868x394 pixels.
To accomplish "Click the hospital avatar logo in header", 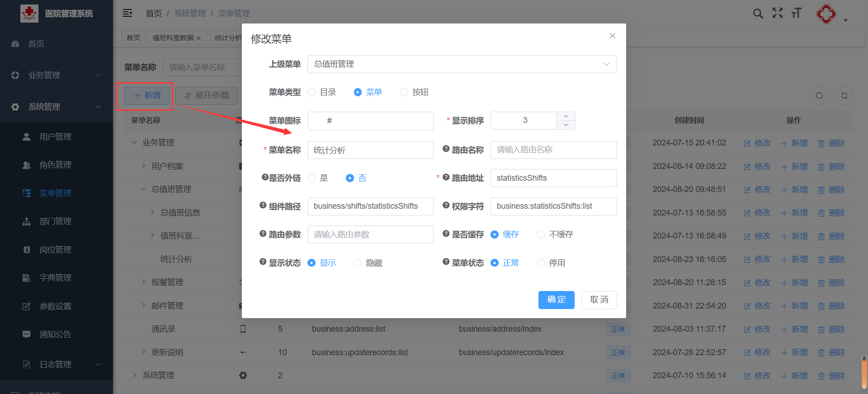I will point(826,14).
